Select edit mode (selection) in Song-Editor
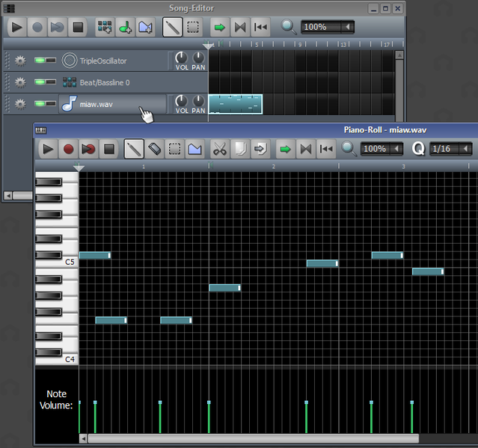The width and height of the screenshot is (478, 448). pos(193,28)
